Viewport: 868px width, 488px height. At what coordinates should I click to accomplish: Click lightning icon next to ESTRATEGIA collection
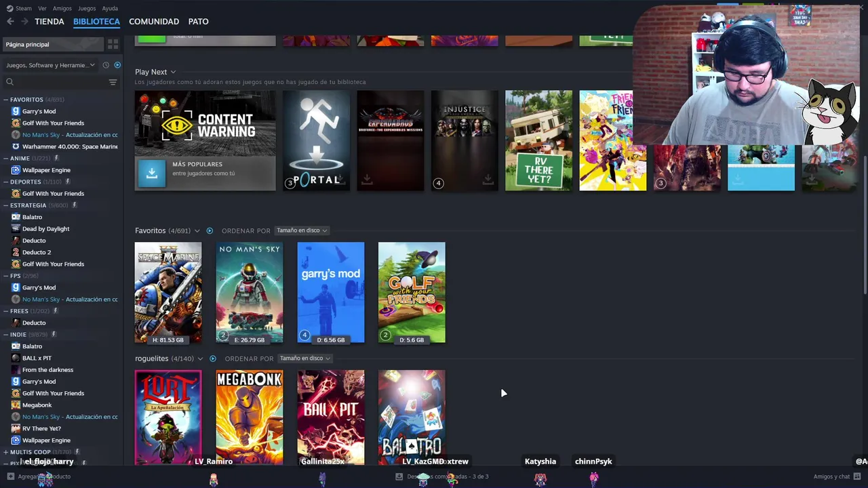(x=75, y=205)
